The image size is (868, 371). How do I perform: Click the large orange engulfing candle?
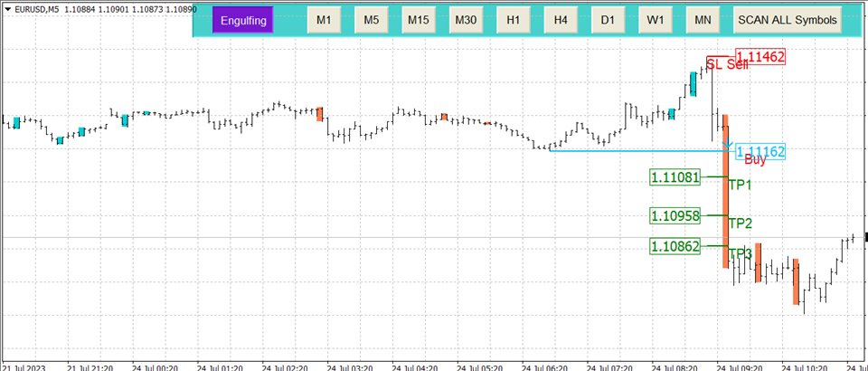coord(725,199)
